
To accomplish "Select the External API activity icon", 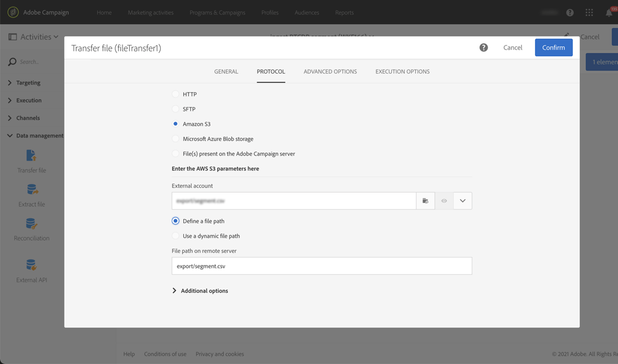I will click(x=31, y=265).
